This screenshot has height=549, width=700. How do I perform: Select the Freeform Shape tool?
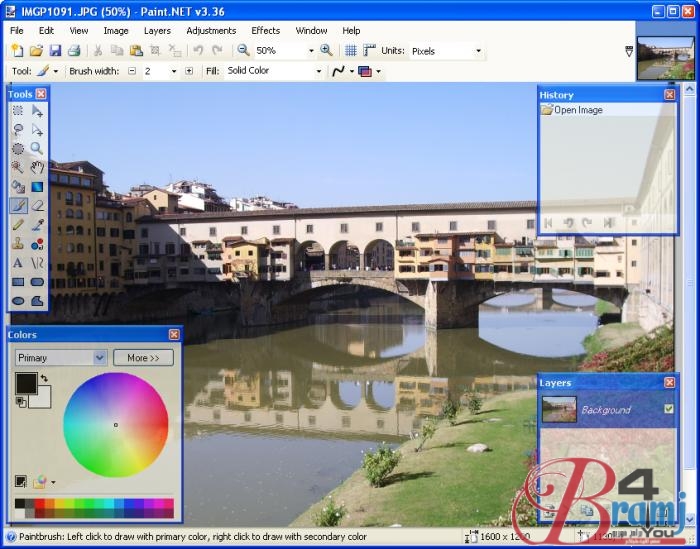[38, 301]
